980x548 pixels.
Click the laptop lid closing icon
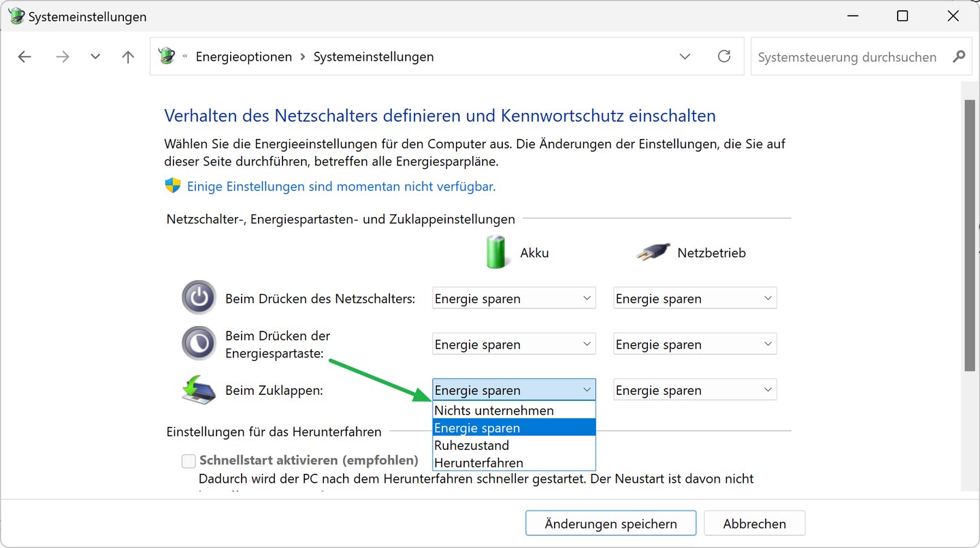tap(199, 389)
